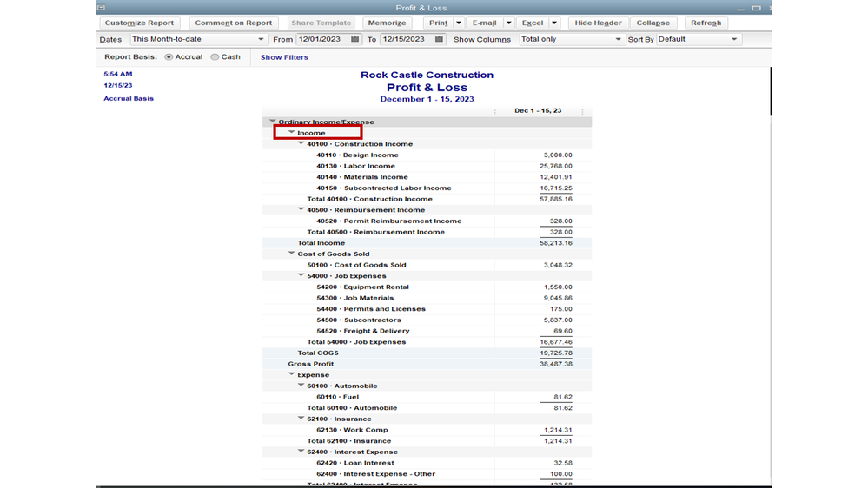Click the Dec 1 - 15, 23 column header
This screenshot has width=868, height=488.
(x=538, y=110)
